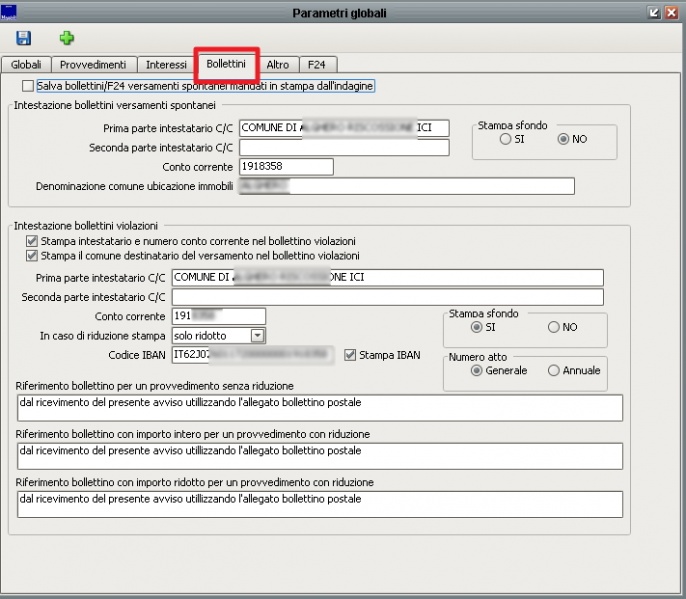
Task: Select SI for spontanei Stampa sfondo
Action: (x=505, y=140)
